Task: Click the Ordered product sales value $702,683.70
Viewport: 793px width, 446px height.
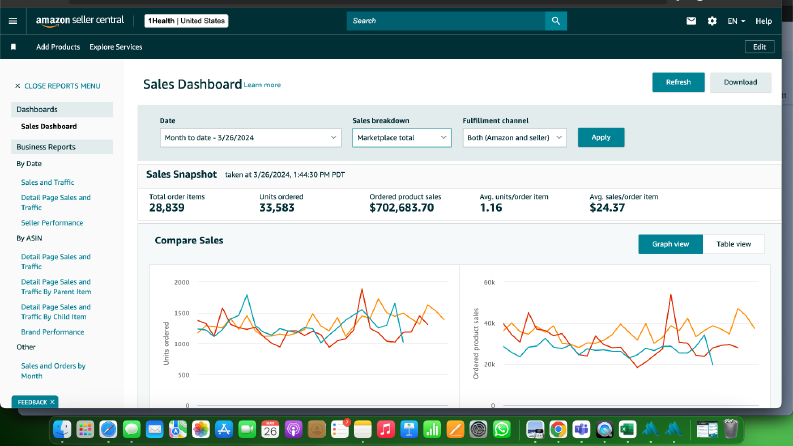Action: pos(402,208)
